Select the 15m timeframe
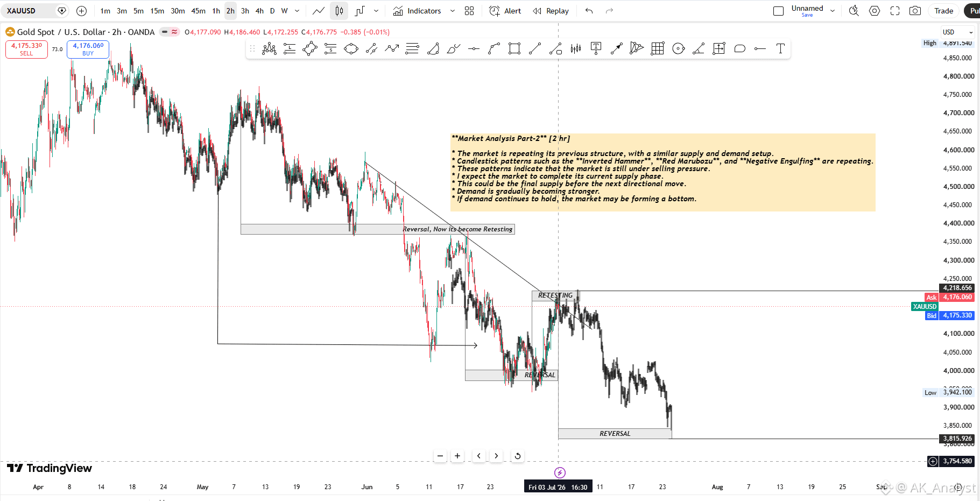Screen dimensions: 980x501 (157, 11)
